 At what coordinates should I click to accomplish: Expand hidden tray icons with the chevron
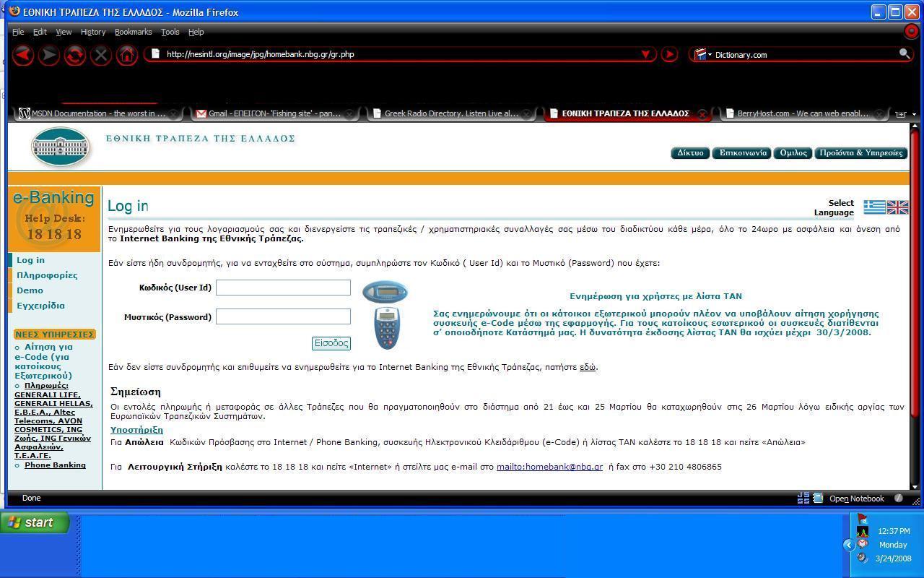[x=849, y=545]
